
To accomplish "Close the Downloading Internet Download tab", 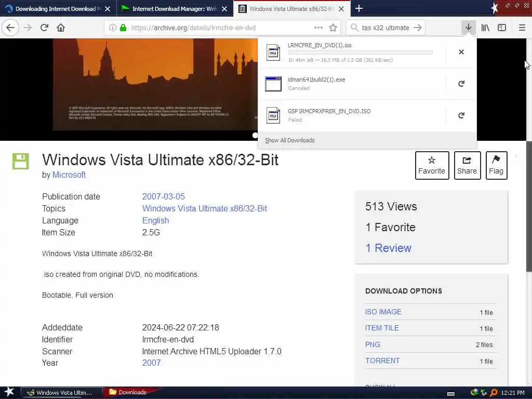I will click(x=108, y=9).
